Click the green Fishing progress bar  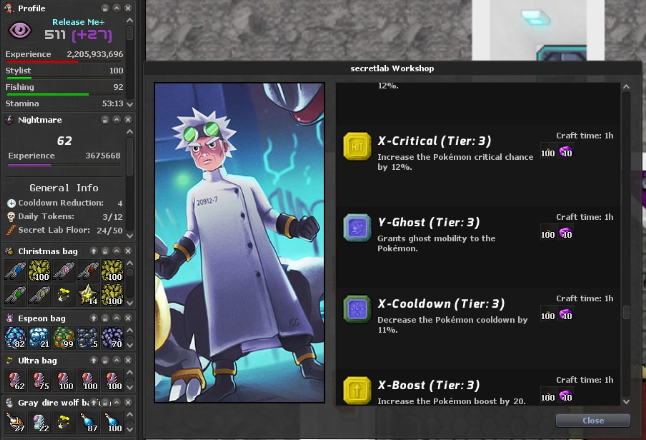pyautogui.click(x=64, y=94)
